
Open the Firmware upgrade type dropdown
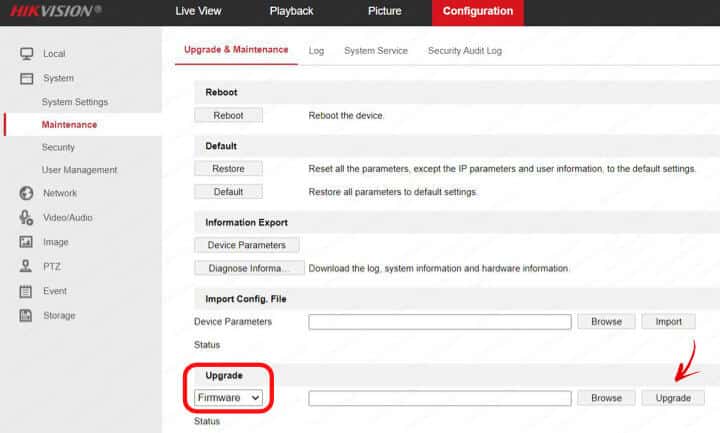click(228, 398)
